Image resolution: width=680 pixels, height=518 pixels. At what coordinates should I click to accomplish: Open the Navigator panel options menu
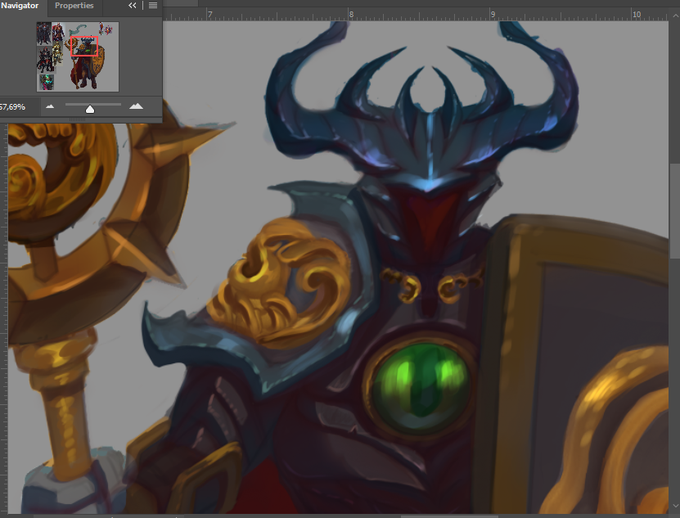(x=153, y=6)
